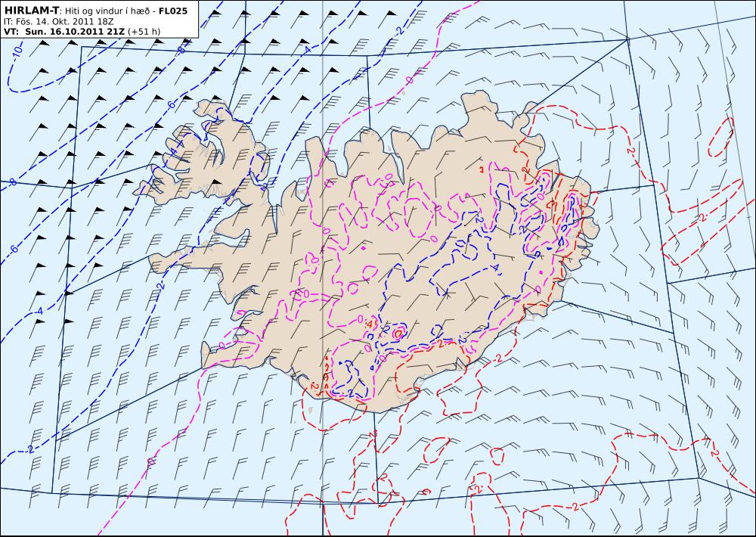
Task: Click the 'VT: Sun. 16.10.2011 21Z' valid time
Action: click(x=64, y=32)
